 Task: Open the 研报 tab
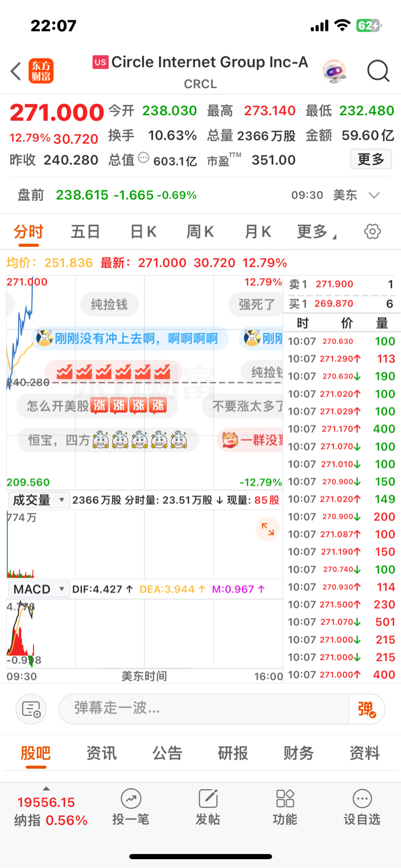coord(233,753)
